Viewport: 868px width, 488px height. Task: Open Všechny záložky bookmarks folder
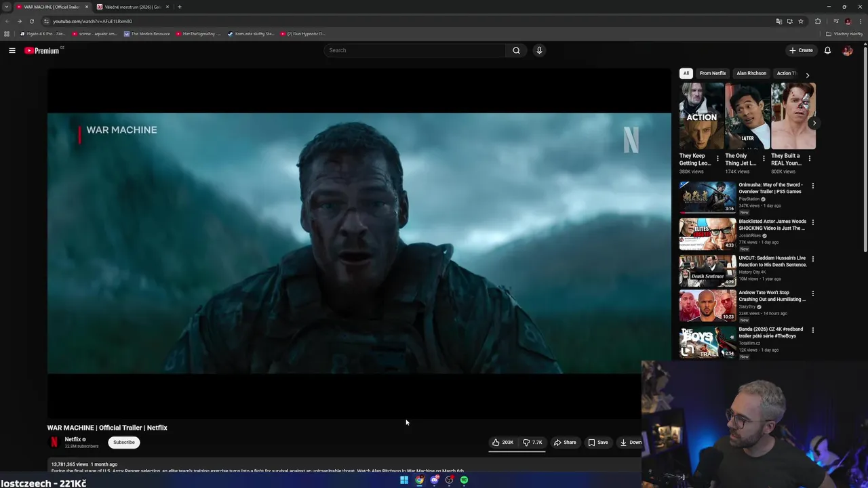[x=845, y=34]
